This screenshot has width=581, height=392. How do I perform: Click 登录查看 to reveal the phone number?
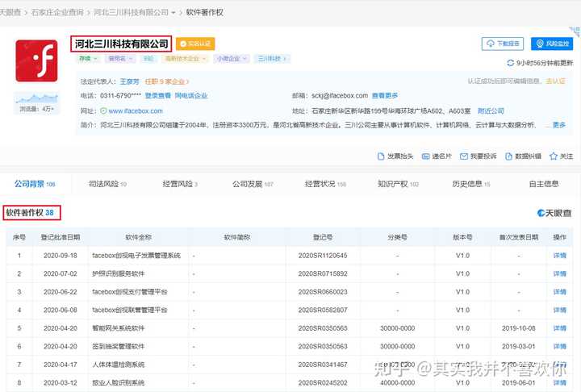coord(158,96)
